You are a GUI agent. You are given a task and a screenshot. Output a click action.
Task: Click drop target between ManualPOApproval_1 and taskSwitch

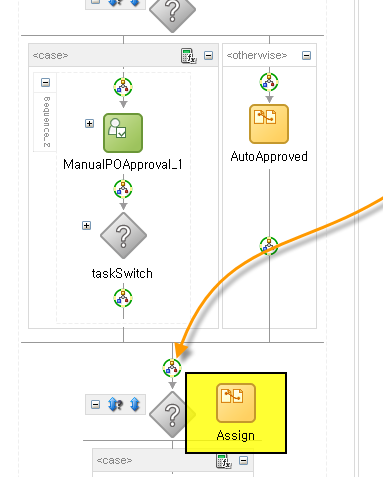pyautogui.click(x=123, y=189)
